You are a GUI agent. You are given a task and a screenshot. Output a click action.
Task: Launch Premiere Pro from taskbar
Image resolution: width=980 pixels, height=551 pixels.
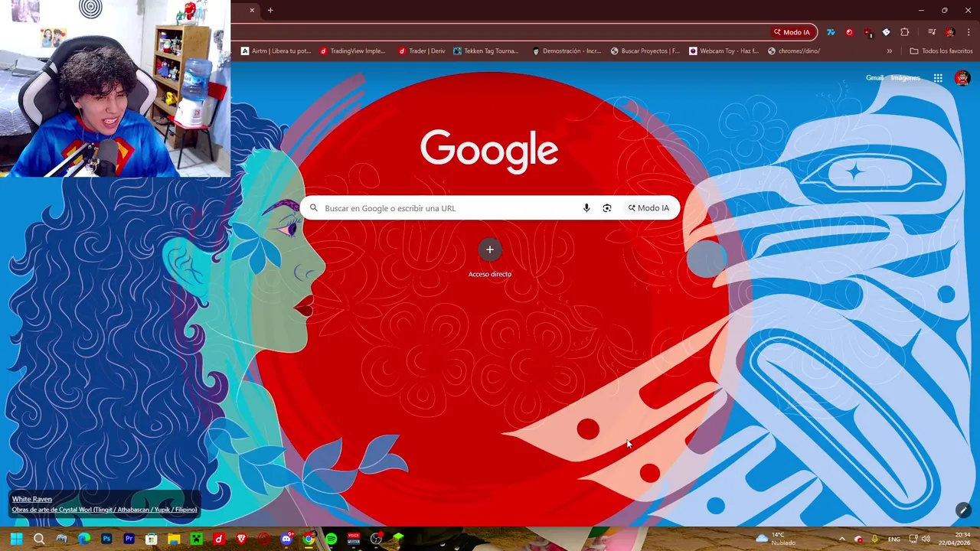[129, 539]
